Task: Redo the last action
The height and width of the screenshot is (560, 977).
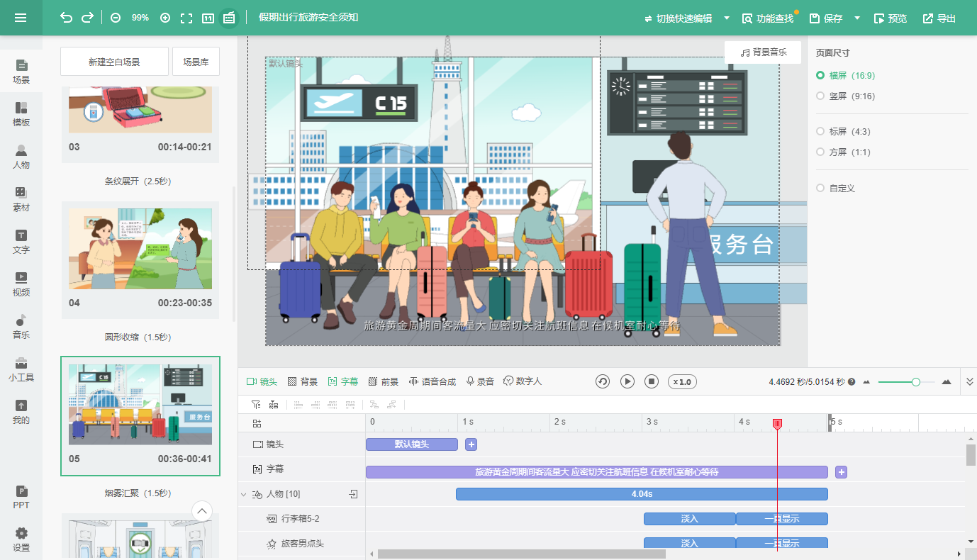Action: [87, 18]
